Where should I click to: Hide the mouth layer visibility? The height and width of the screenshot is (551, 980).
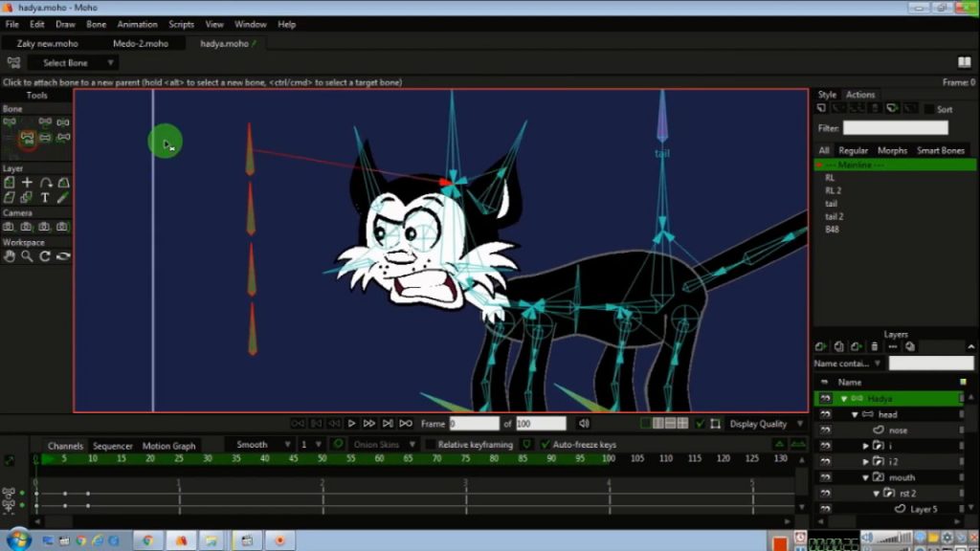point(825,477)
